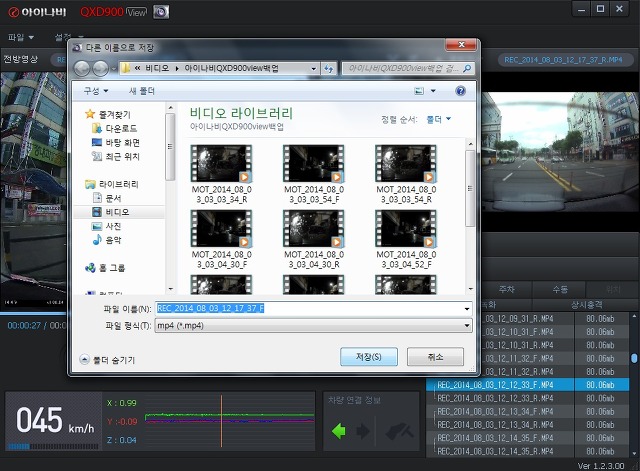Image resolution: width=640 pixels, height=471 pixels.
Task: Select video file MOT_2014_08_03_03_04_30_R
Action: click(314, 239)
